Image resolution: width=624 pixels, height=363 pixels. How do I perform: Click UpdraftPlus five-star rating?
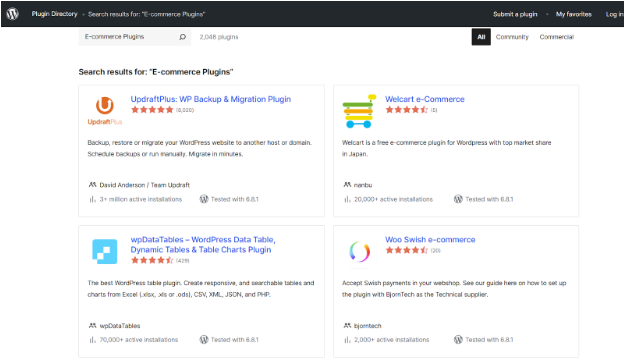152,110
